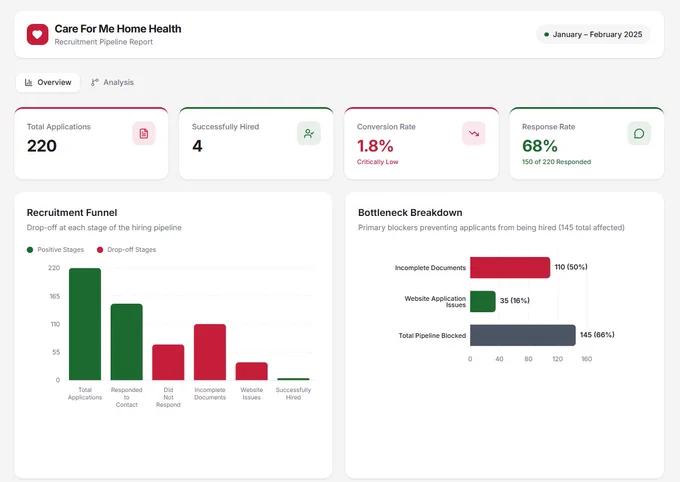
Task: Click the Response Rate card title
Action: tap(549, 127)
